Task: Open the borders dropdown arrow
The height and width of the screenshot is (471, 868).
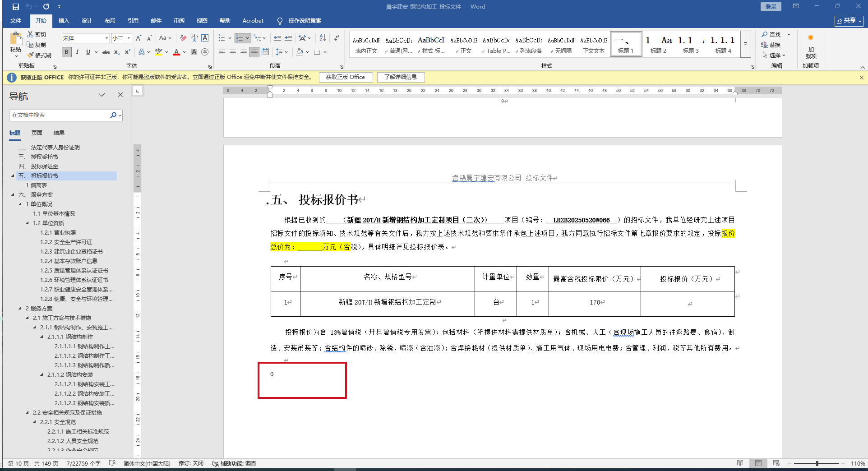Action: pyautogui.click(x=325, y=52)
